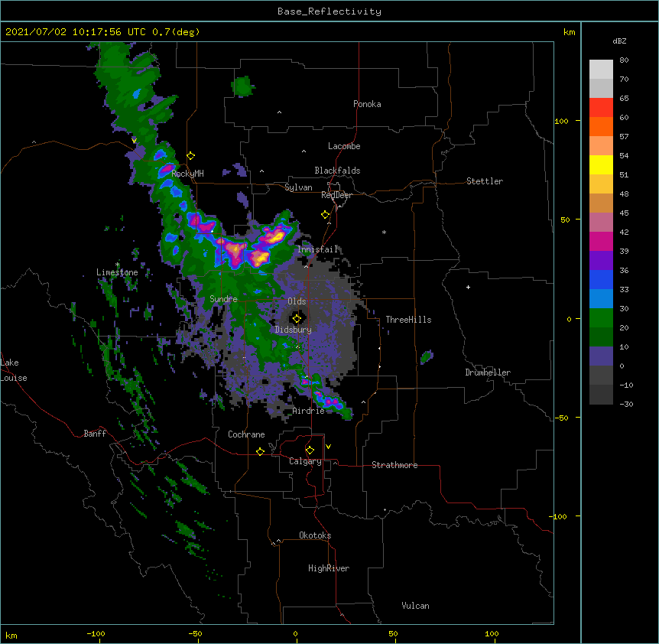Select the dark orange 57-60 dBZ legend swatch
This screenshot has width=659, height=644.
(601, 126)
